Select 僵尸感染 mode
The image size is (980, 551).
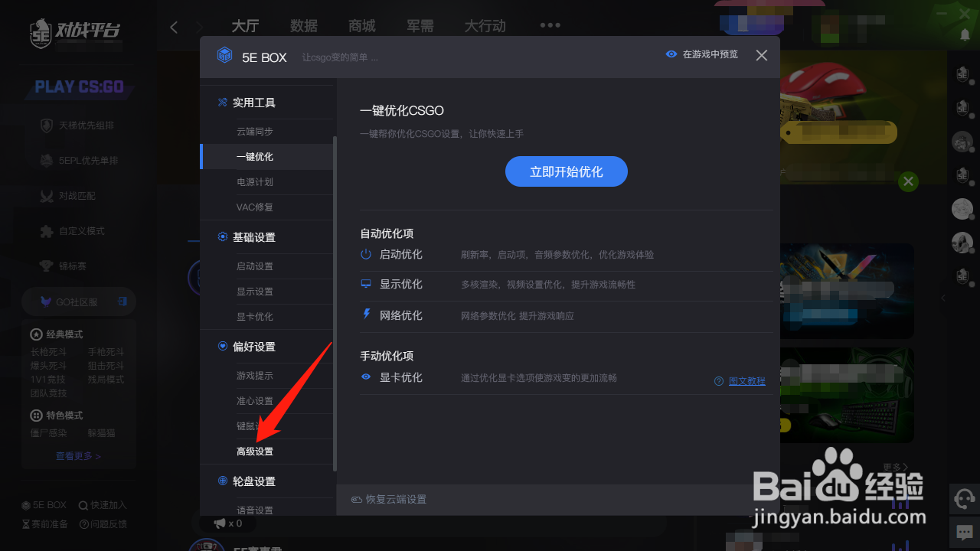tap(48, 433)
